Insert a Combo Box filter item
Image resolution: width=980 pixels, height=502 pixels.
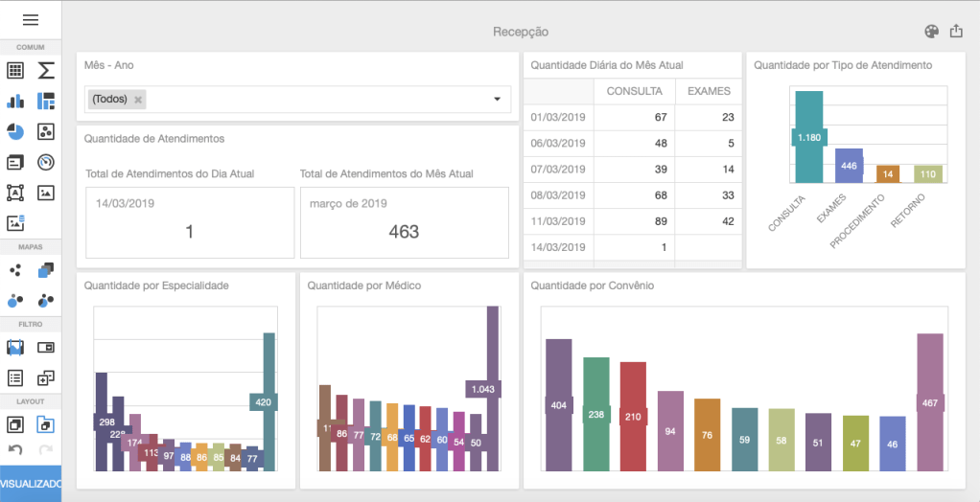coord(46,347)
